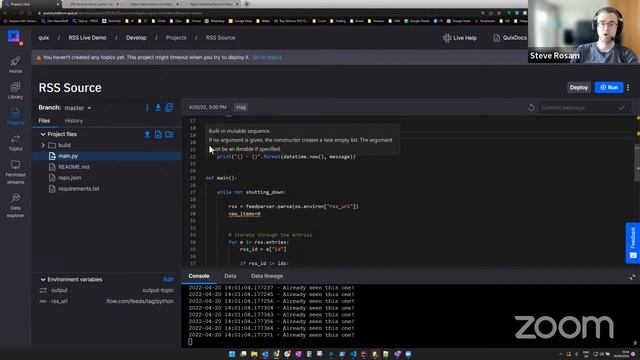Add new folder icon in Project files
This screenshot has width=640, height=360.
169,134
